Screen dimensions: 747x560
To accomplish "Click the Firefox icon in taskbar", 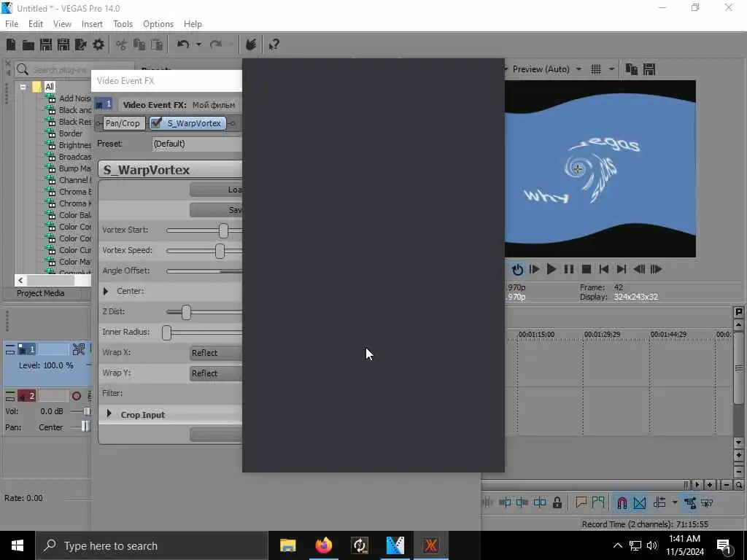I will (323, 545).
